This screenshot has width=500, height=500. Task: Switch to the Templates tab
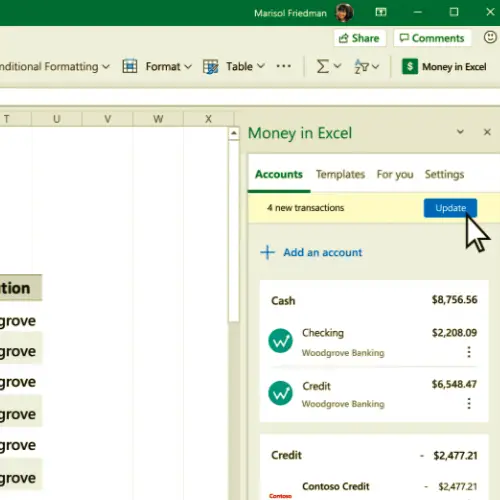pos(340,174)
